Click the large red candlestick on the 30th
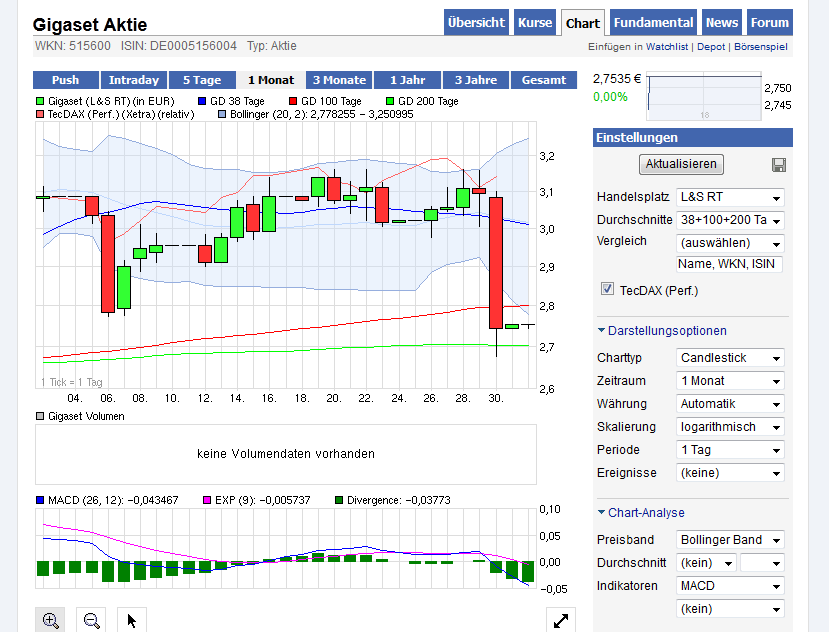Image resolution: width=829 pixels, height=632 pixels. click(496, 263)
